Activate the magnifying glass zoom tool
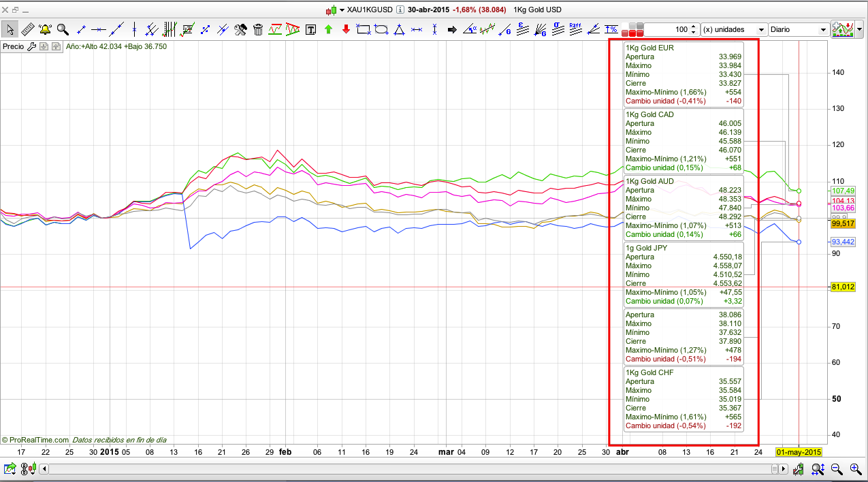The width and height of the screenshot is (868, 482). pyautogui.click(x=63, y=29)
